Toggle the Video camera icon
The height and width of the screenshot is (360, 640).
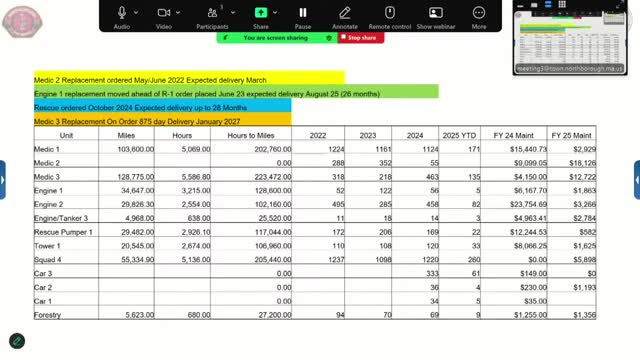click(x=164, y=13)
